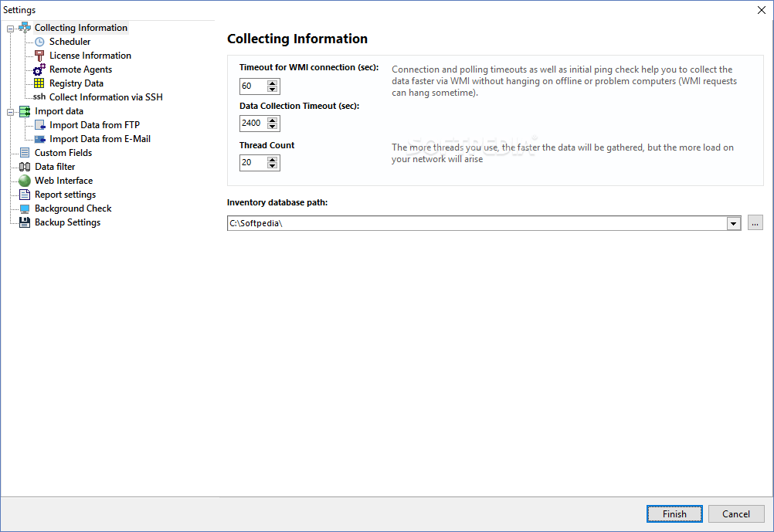Click the Import Data from E-Mail icon
This screenshot has height=532, width=774.
[x=40, y=139]
